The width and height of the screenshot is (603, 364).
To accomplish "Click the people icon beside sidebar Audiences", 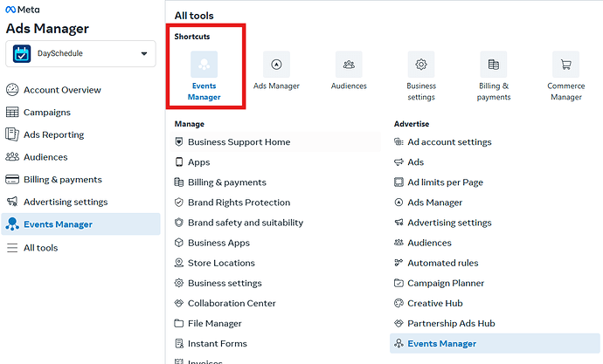I will (x=12, y=156).
